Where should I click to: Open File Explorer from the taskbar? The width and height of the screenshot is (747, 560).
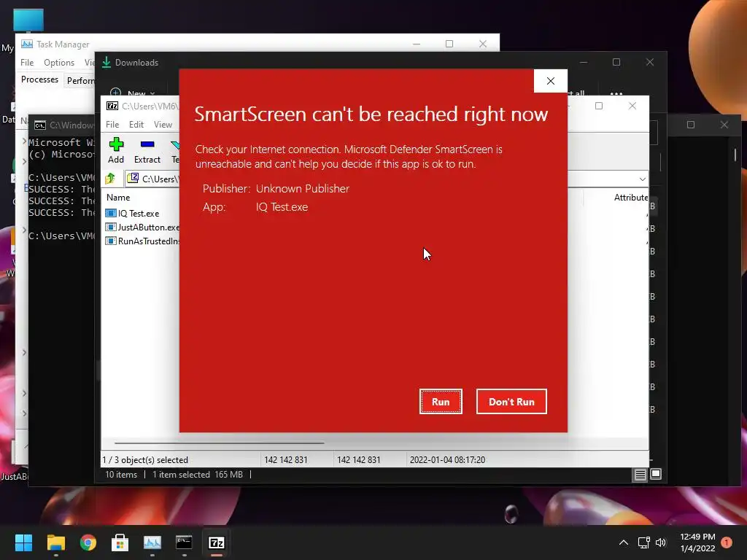(x=55, y=542)
